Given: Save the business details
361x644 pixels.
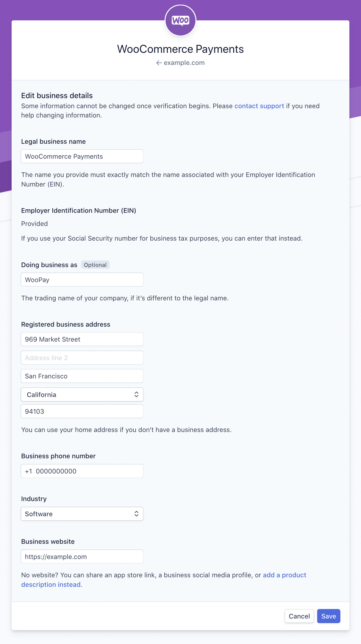Looking at the screenshot, I should (329, 616).
